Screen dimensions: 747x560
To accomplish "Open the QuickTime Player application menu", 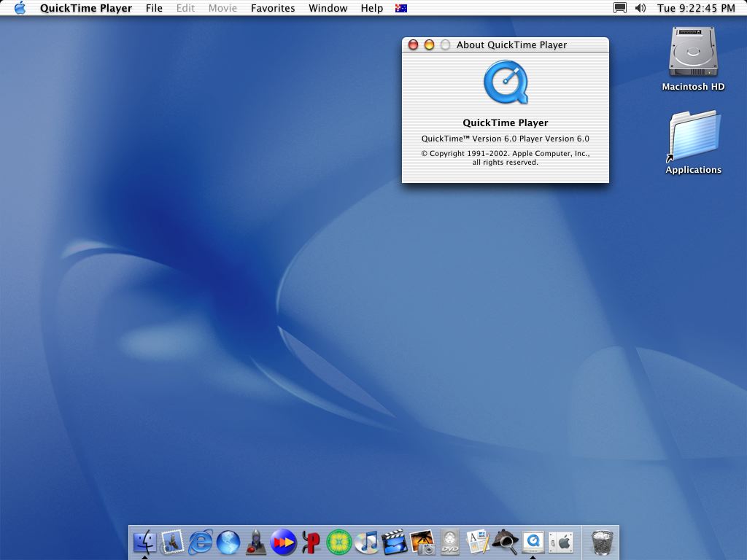I will click(x=86, y=8).
